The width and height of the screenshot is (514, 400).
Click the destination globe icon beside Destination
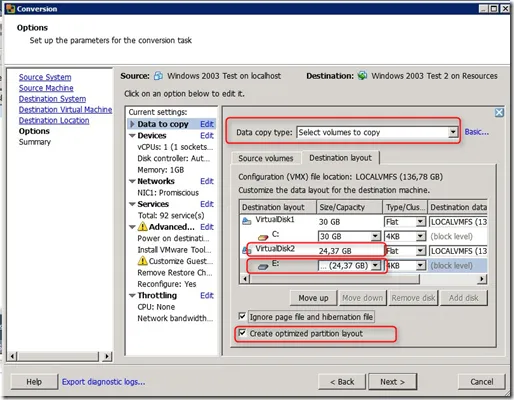click(362, 76)
